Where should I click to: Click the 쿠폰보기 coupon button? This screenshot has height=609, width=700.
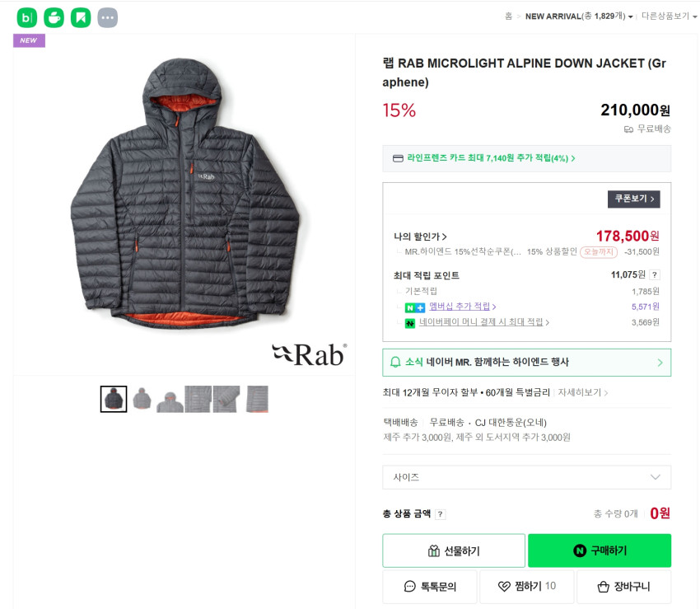tap(633, 199)
